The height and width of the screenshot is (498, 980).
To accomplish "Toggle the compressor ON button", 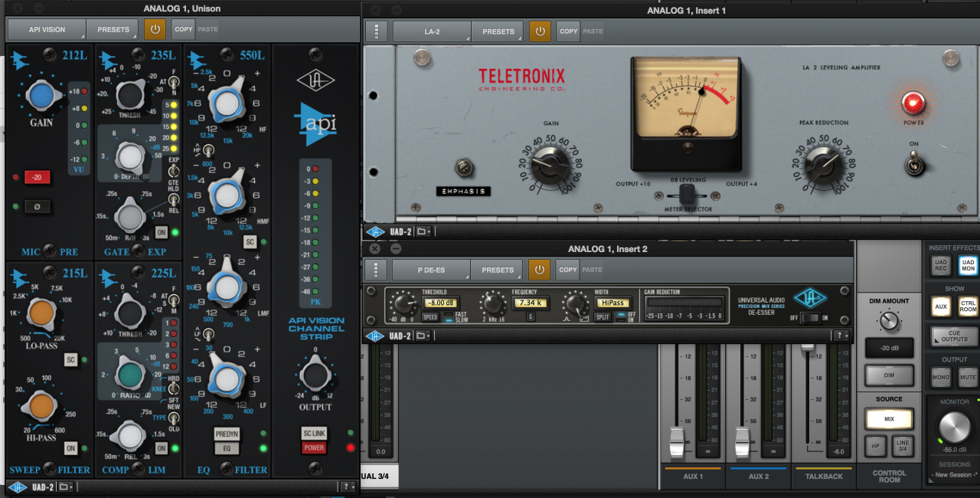I will pos(161,449).
